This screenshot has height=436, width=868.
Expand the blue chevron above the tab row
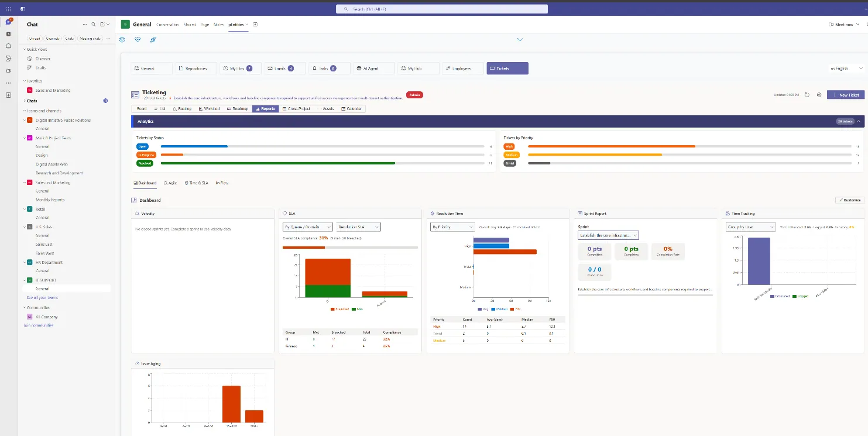click(x=520, y=40)
